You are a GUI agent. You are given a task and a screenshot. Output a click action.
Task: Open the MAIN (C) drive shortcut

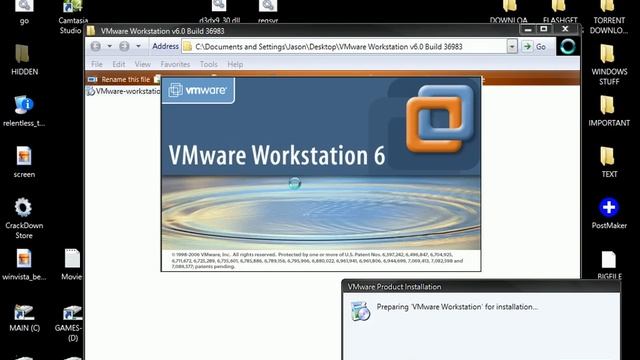pyautogui.click(x=24, y=312)
